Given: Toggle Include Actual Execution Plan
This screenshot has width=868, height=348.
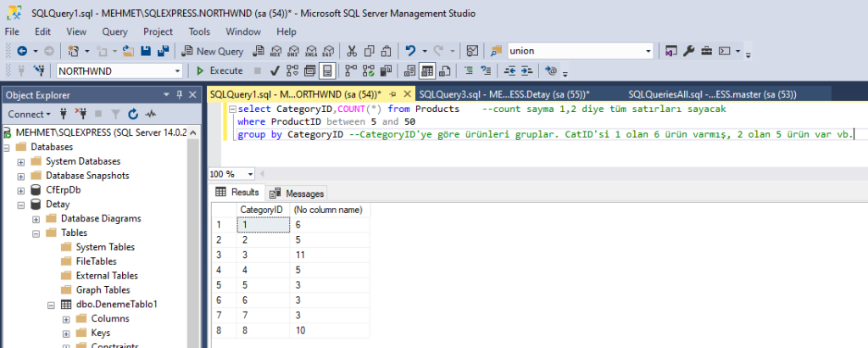Looking at the screenshot, I should click(351, 70).
